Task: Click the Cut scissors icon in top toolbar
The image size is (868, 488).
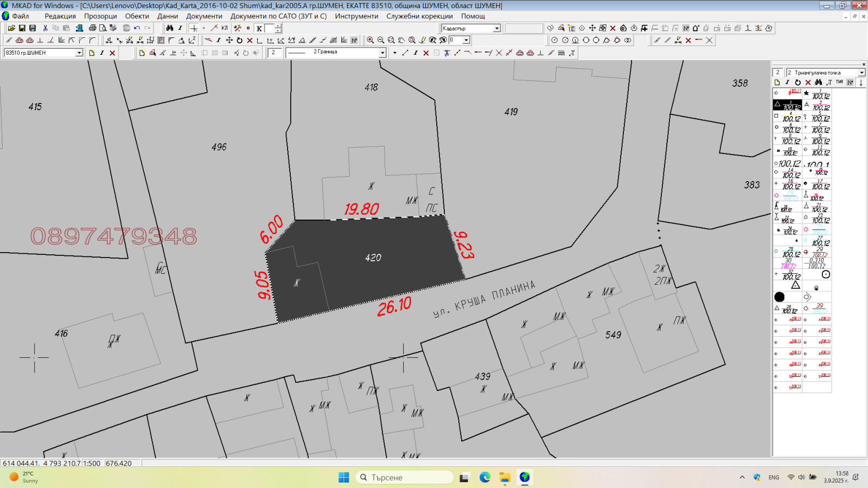Action: (45, 28)
